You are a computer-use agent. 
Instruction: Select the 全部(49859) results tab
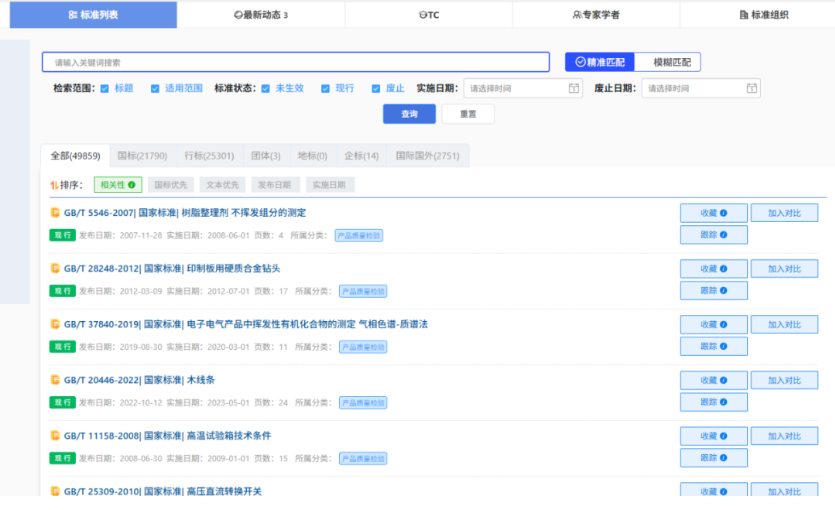[x=75, y=156]
